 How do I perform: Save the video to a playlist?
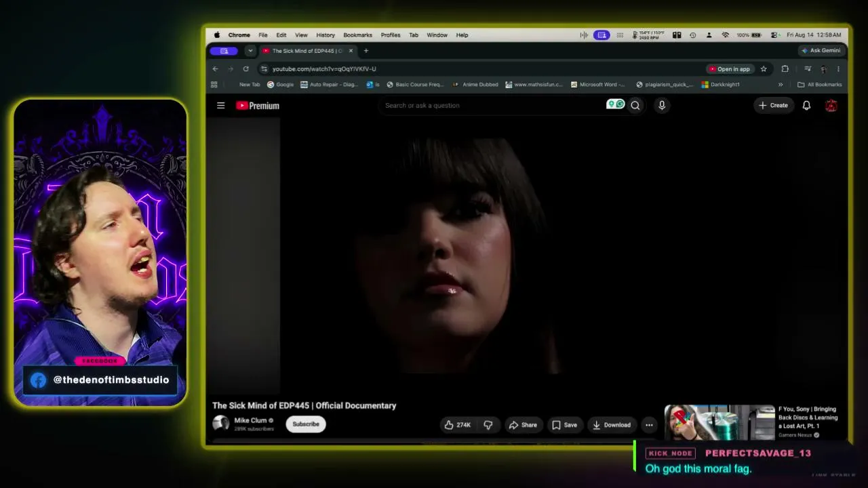coord(564,425)
